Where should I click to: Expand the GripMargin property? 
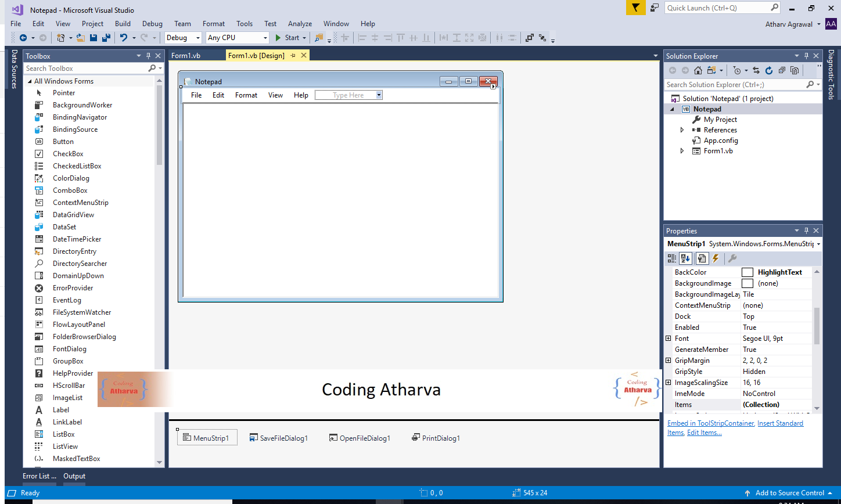[x=669, y=360]
